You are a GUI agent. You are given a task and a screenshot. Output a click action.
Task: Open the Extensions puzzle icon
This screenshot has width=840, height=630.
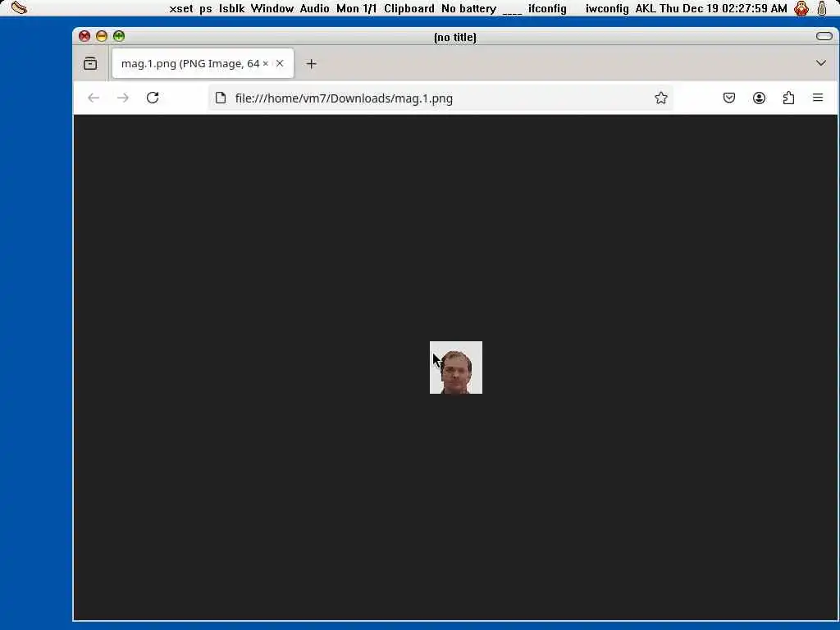tap(788, 98)
